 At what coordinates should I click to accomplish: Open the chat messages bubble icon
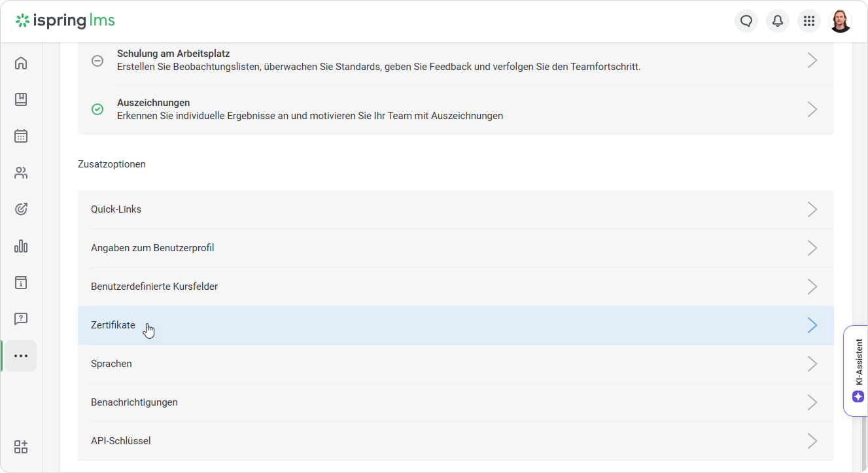(x=746, y=21)
